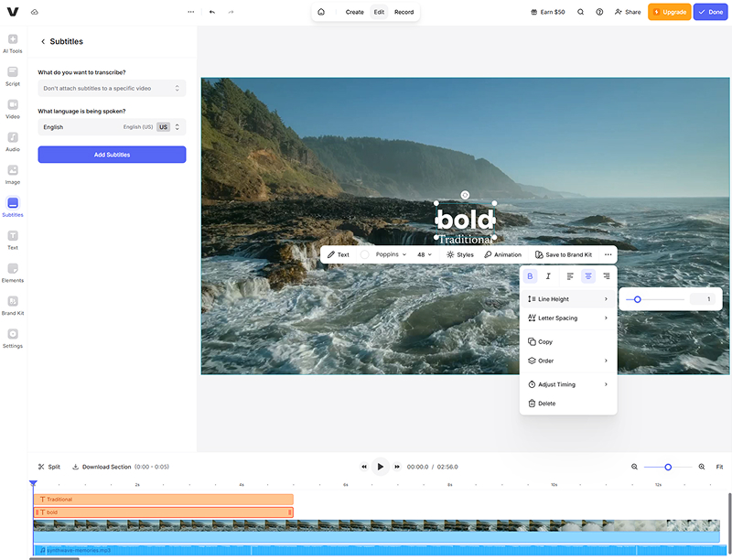The image size is (732, 560).
Task: Open the Script panel icon
Action: pos(13,76)
